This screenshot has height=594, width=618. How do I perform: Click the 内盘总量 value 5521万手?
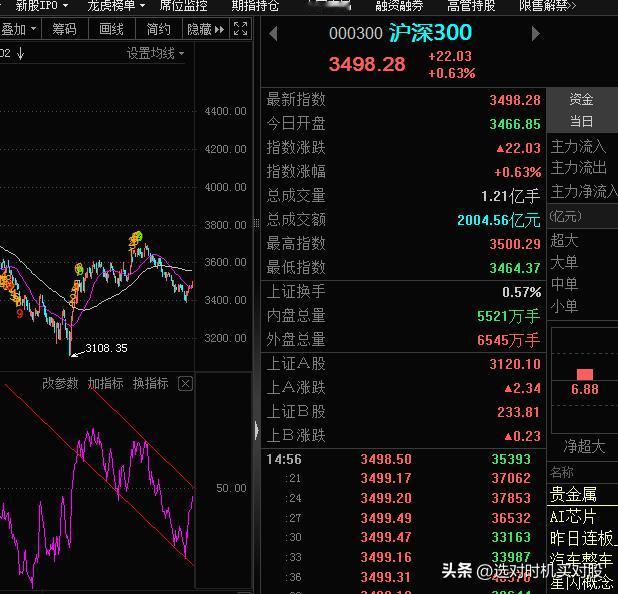508,316
